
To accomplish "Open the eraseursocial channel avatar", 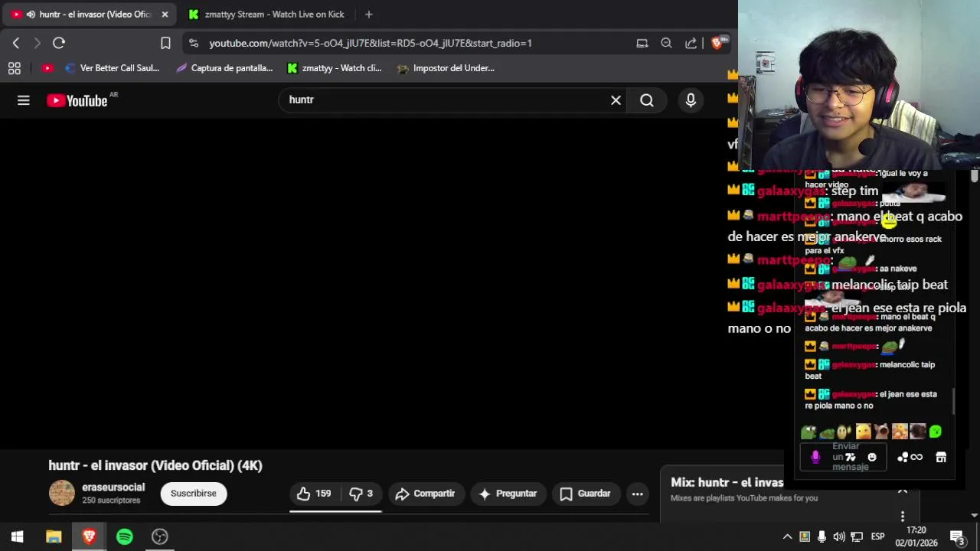I will click(x=62, y=493).
